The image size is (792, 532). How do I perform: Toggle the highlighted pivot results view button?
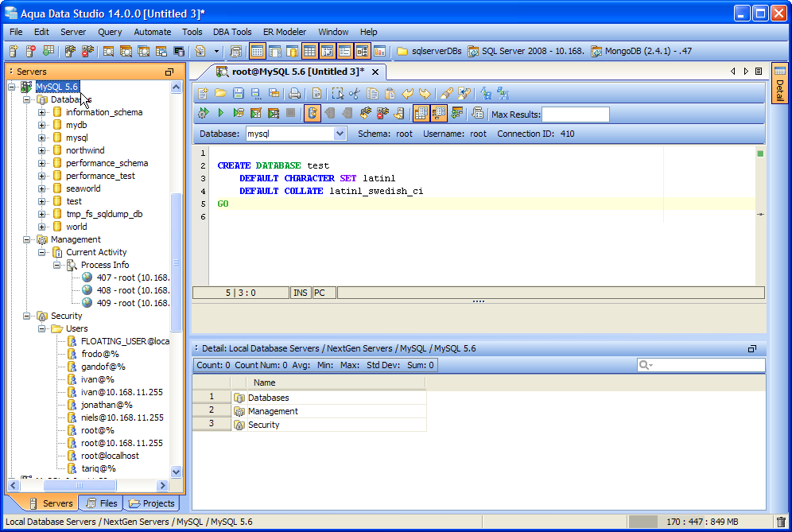438,113
